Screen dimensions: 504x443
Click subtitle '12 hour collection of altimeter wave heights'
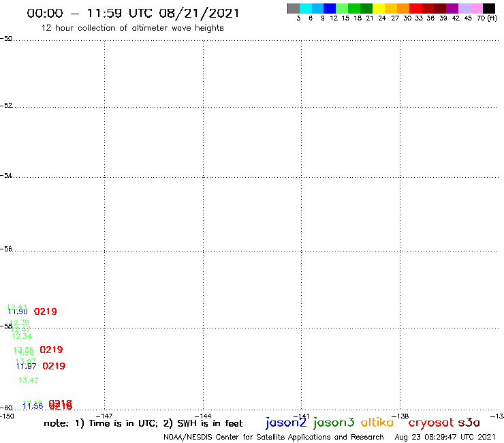[132, 28]
